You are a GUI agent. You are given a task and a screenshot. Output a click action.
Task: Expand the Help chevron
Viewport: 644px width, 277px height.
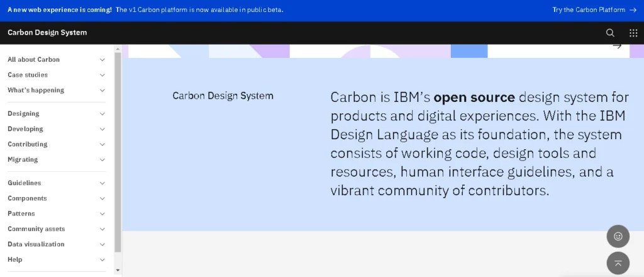pyautogui.click(x=103, y=260)
